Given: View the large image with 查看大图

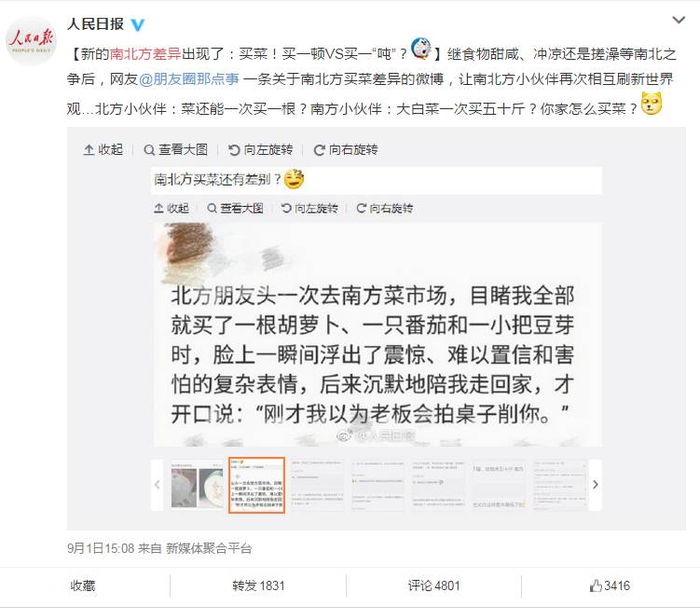Looking at the screenshot, I should coord(176,150).
